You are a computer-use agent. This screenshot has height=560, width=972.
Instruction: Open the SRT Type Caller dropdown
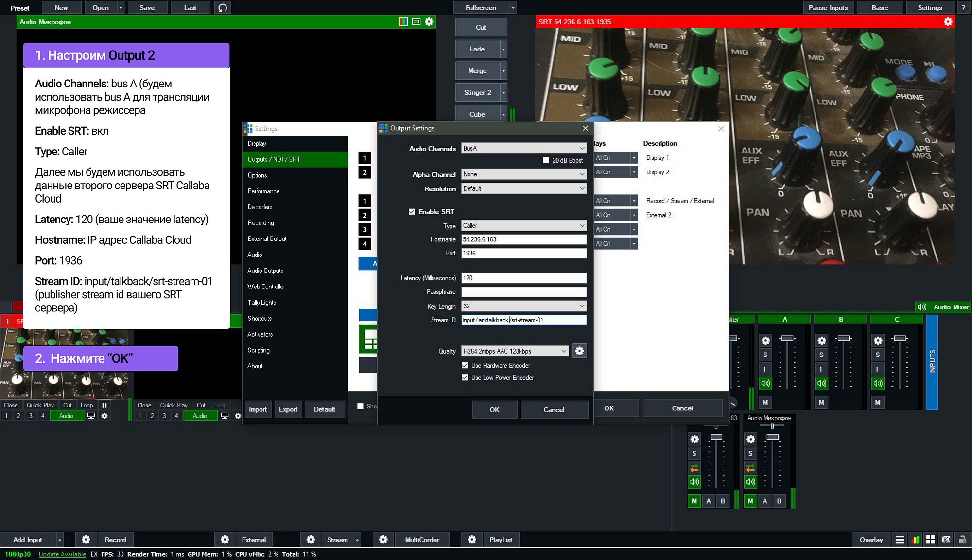click(524, 225)
